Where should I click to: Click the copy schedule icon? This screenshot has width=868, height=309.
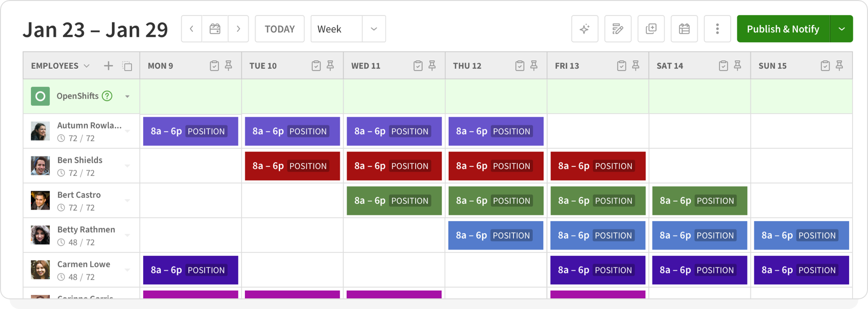click(x=651, y=29)
